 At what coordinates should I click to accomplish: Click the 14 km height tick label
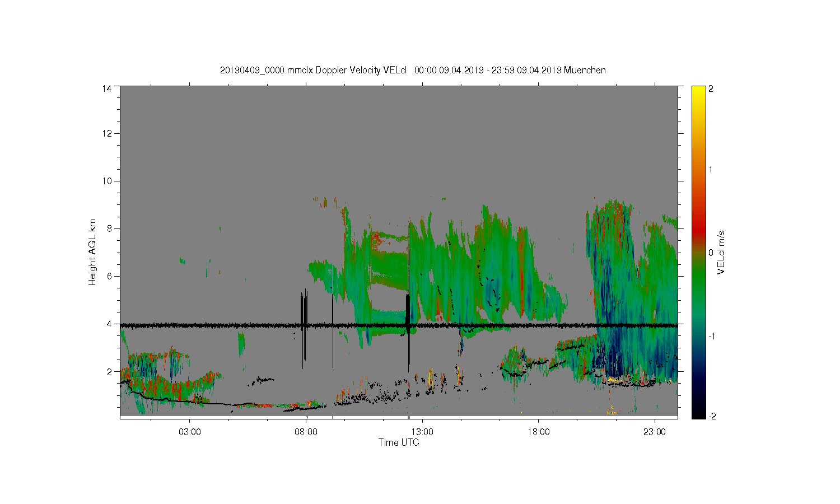point(107,88)
